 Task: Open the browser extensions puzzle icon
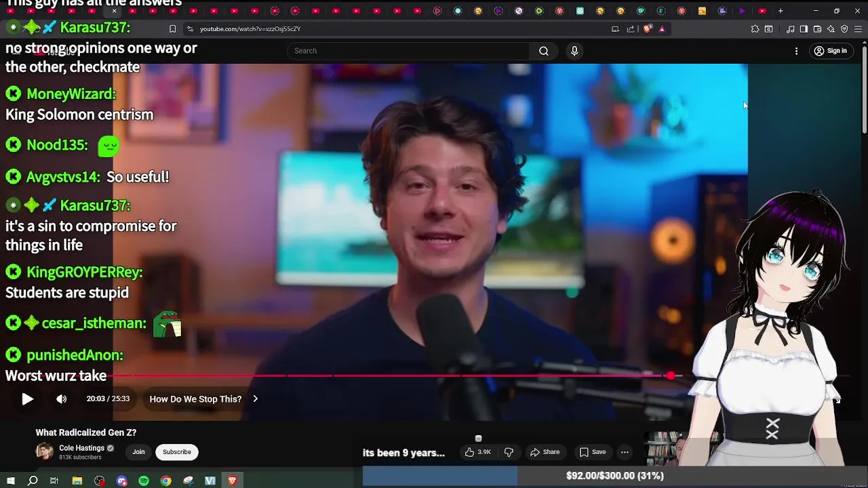click(x=755, y=29)
